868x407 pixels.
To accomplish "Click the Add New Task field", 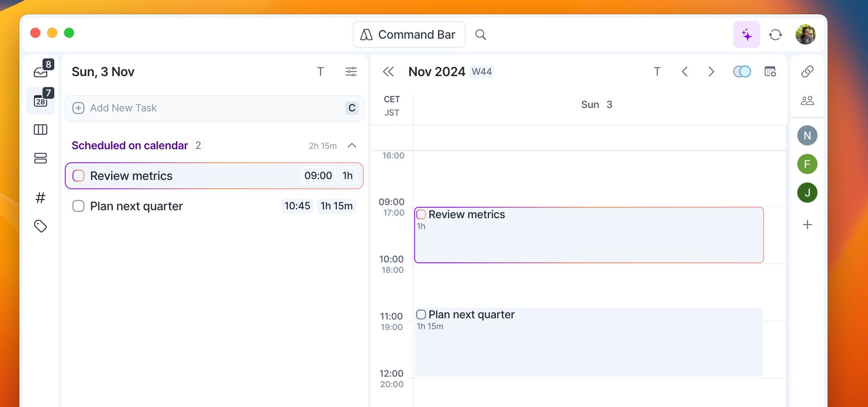I will point(214,108).
